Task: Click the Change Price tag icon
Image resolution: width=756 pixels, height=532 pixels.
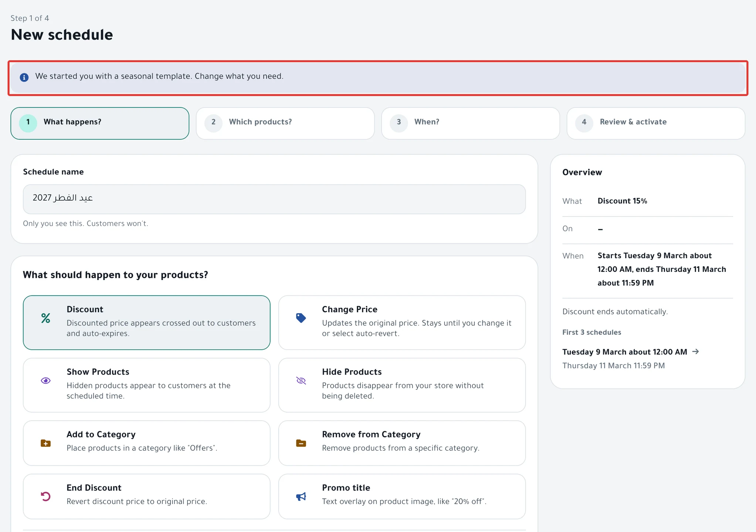Action: pos(301,318)
